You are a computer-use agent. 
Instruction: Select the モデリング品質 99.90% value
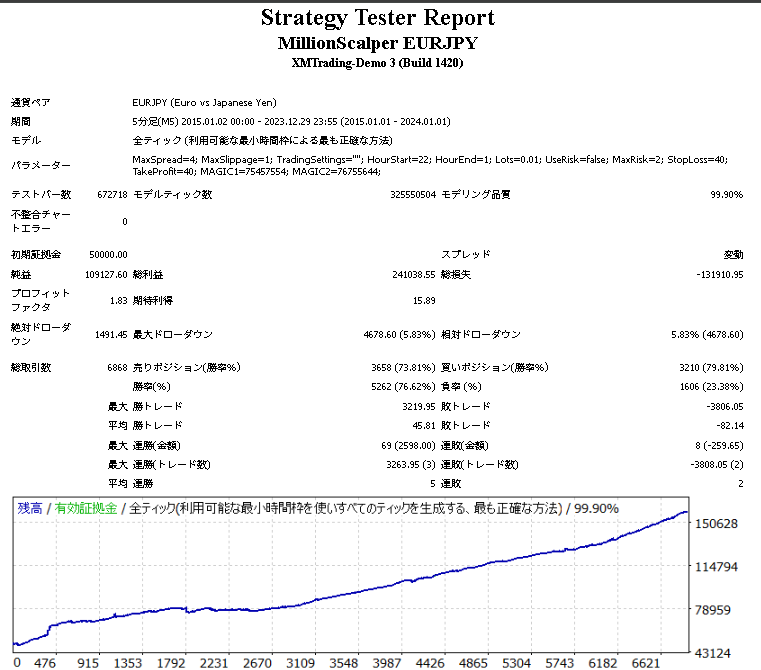pos(726,195)
